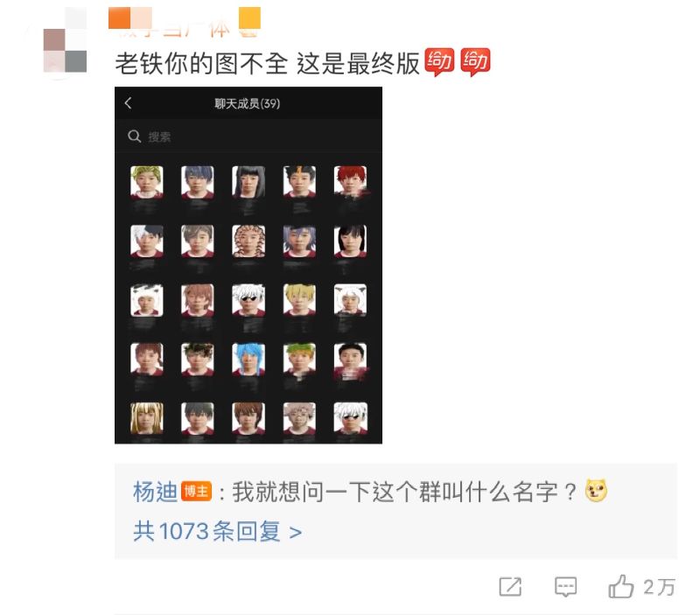This screenshot has height=615, width=700.
Task: Open 杨迪 user profile link
Action: (156, 492)
